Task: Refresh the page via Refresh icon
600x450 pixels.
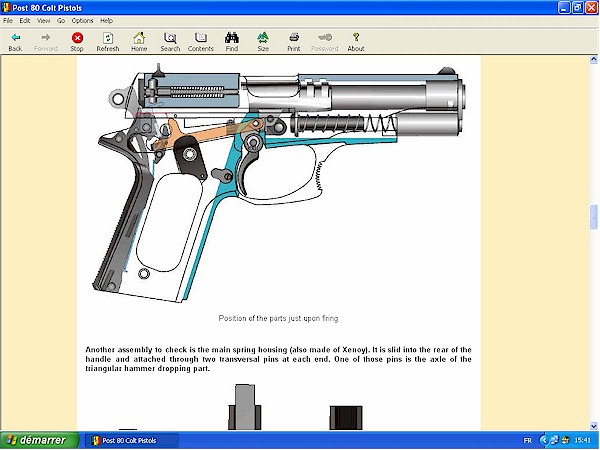Action: [108, 38]
